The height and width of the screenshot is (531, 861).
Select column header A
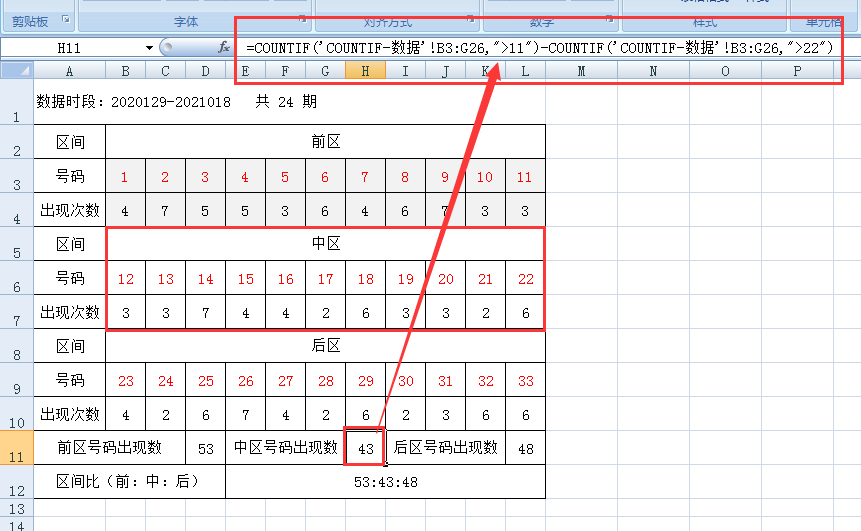69,71
